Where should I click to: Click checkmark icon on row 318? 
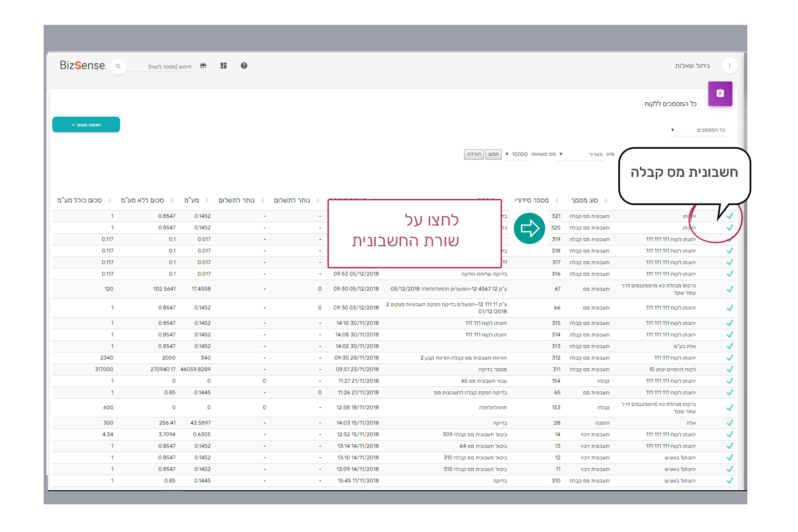pos(730,251)
